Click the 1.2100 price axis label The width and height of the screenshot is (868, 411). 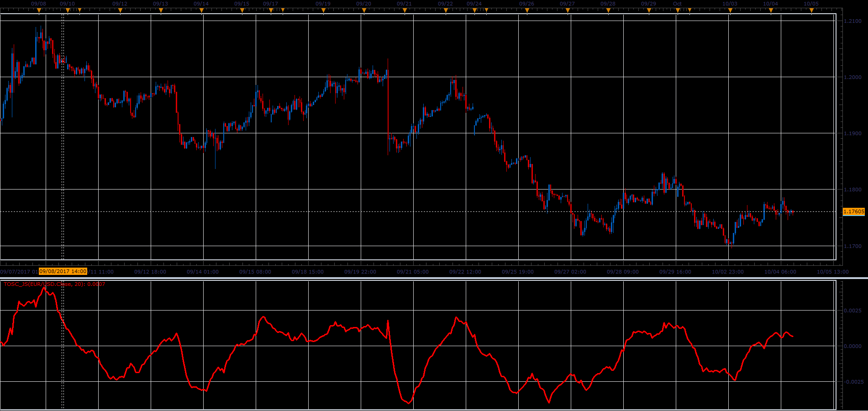853,21
